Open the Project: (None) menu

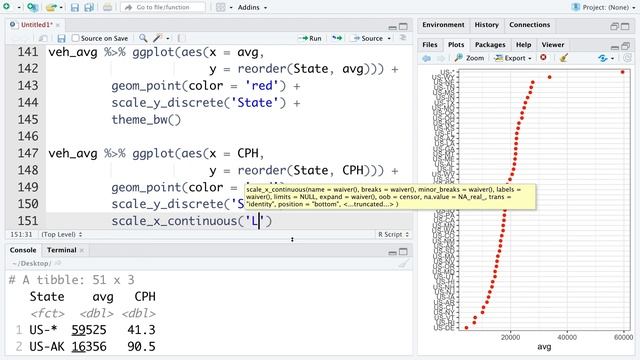pyautogui.click(x=604, y=7)
